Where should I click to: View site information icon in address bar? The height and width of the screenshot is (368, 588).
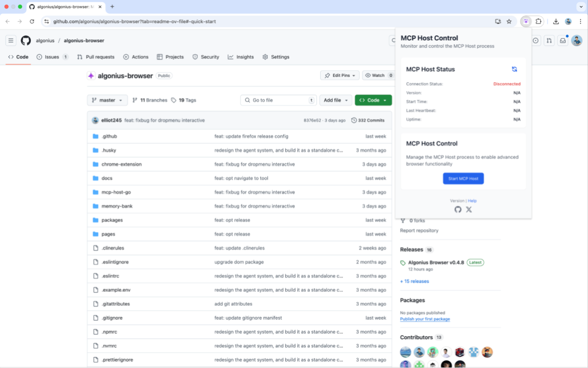click(46, 21)
